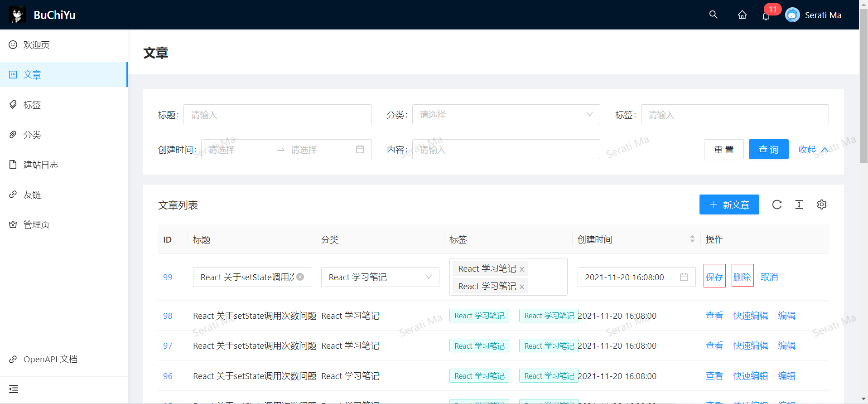Sort by 创建时间 column
The width and height of the screenshot is (868, 404).
[x=692, y=239]
